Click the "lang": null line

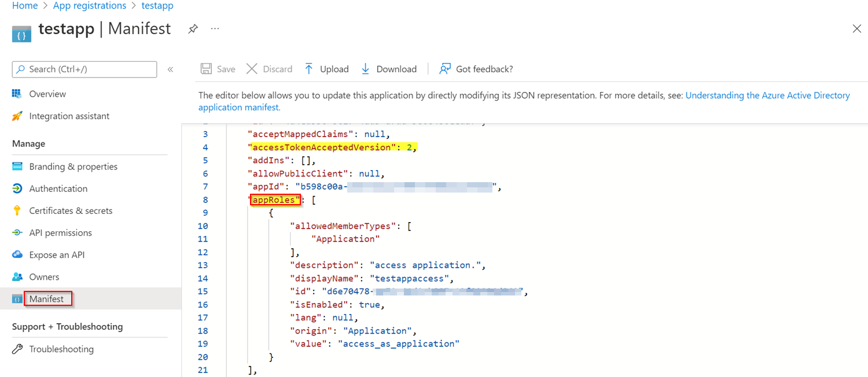coord(324,318)
